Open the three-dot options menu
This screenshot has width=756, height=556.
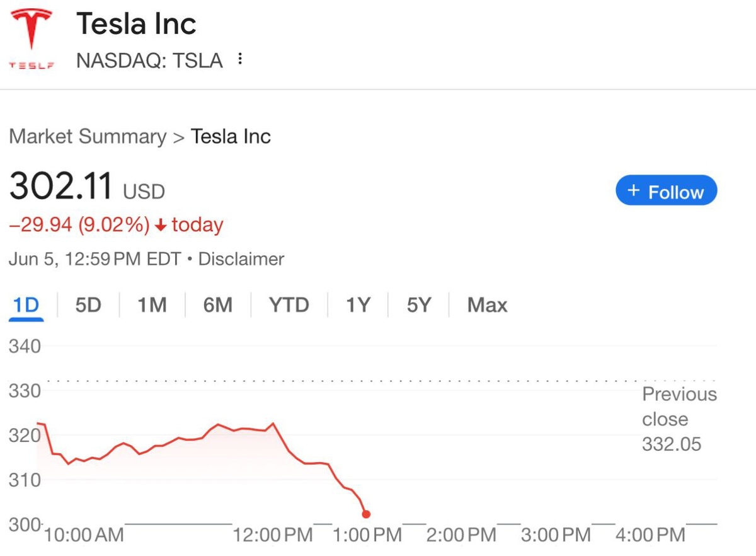(x=239, y=60)
